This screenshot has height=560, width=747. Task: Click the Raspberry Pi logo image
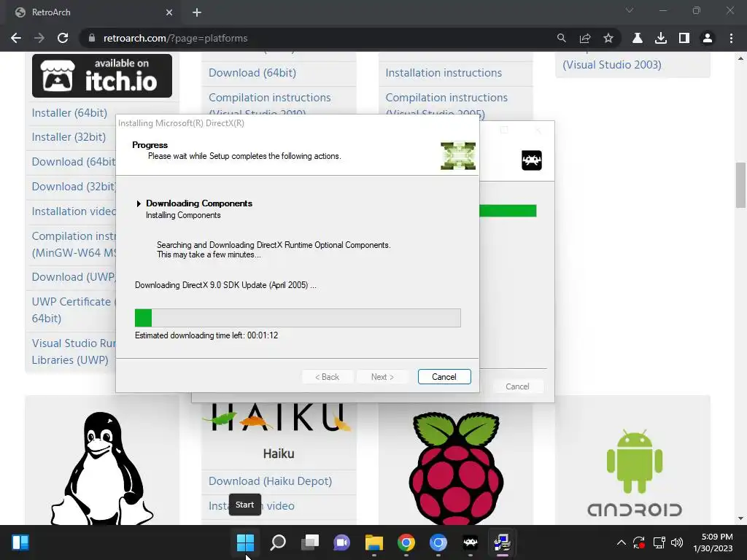click(456, 469)
